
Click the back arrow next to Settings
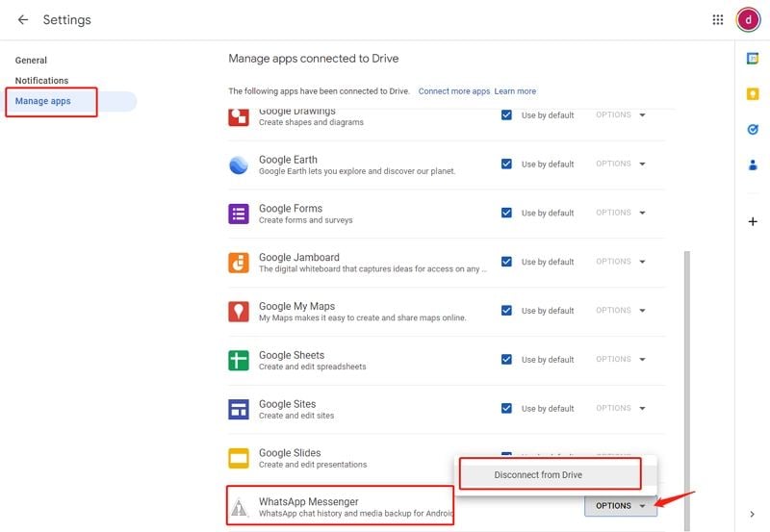[x=23, y=20]
